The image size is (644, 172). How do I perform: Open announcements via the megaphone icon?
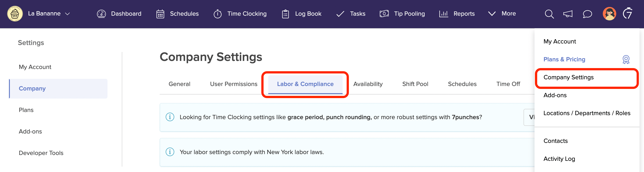tap(568, 14)
